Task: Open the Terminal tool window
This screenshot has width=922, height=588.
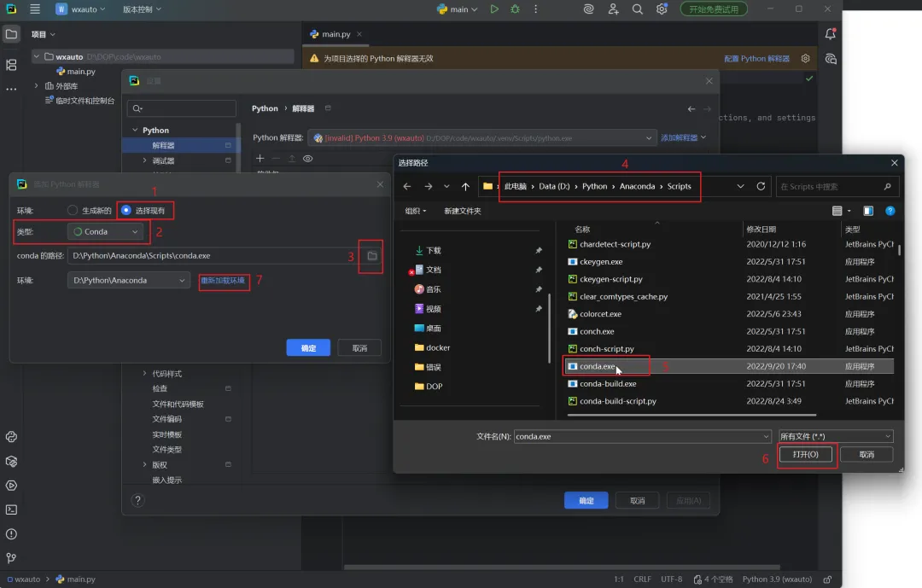Action: [x=11, y=509]
